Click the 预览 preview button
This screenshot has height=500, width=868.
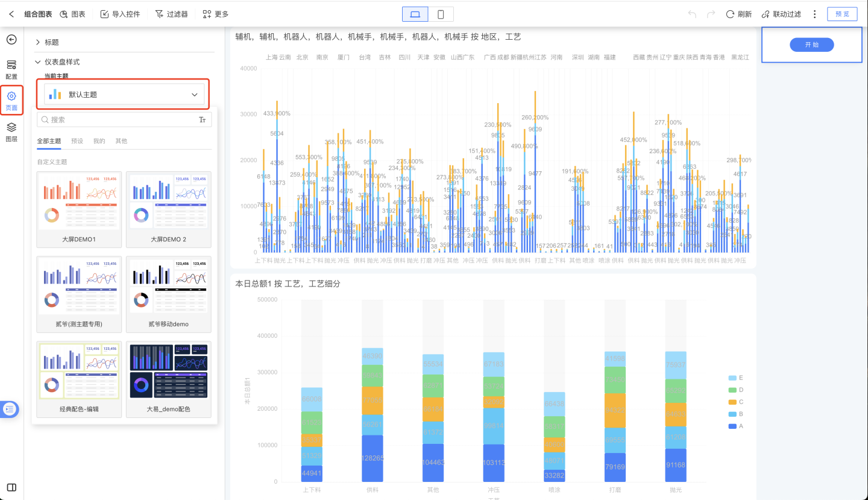pos(842,14)
